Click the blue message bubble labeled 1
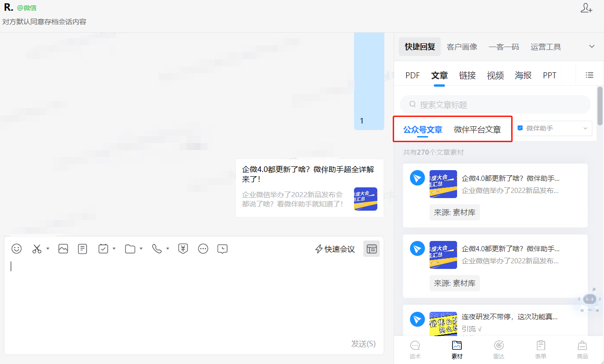The image size is (604, 364). click(x=369, y=81)
